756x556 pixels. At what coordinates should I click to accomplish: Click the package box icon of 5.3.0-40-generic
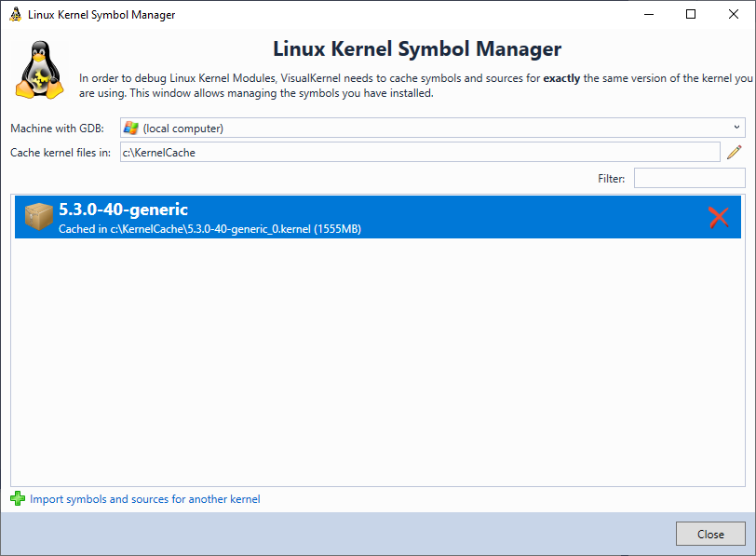pyautogui.click(x=38, y=216)
